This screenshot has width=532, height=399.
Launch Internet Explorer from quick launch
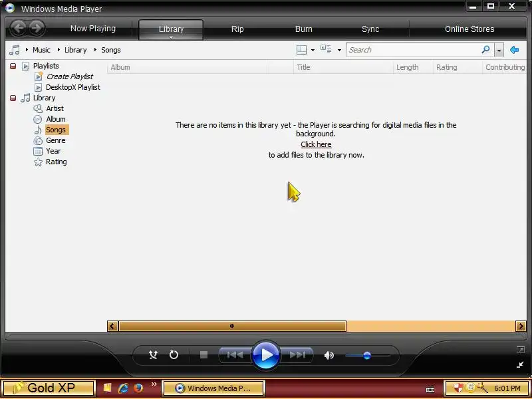pyautogui.click(x=123, y=388)
